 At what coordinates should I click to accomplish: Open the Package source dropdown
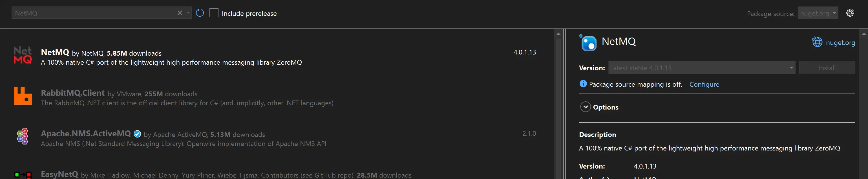click(818, 13)
